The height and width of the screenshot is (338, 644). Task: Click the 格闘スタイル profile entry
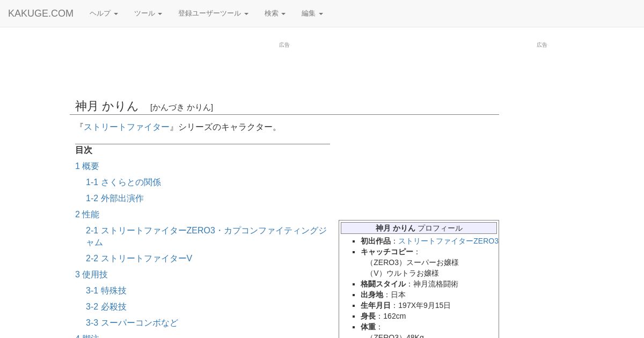pos(409,284)
